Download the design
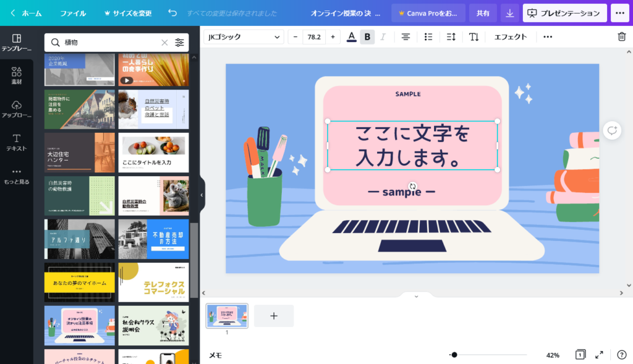 (510, 14)
